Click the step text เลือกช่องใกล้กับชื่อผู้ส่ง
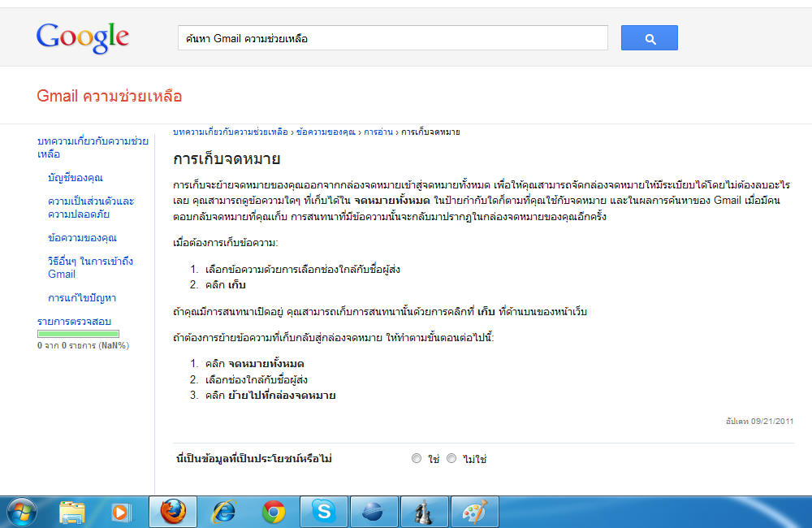Image resolution: width=812 pixels, height=528 pixels. 257,380
